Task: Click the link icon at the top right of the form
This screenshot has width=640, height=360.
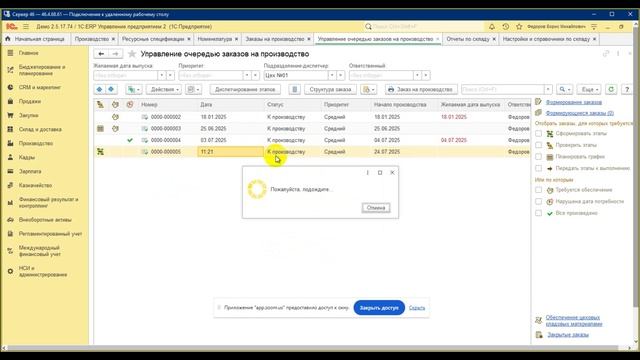Action: 606,54
